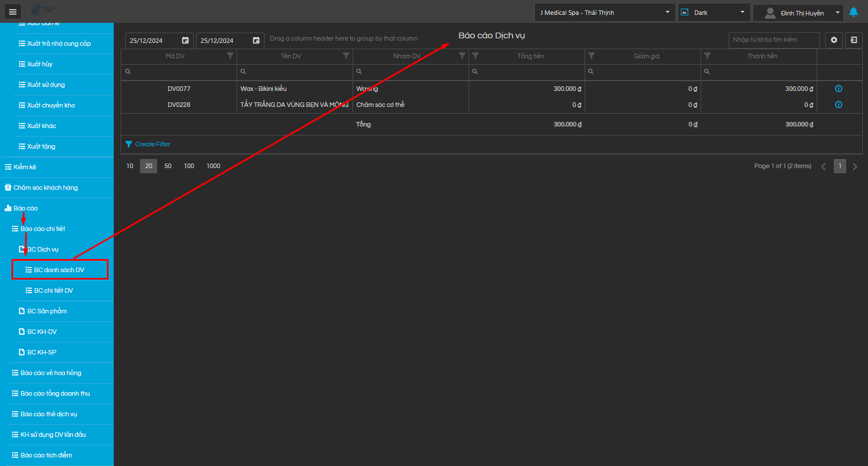Open Báo cáo về hoa hồng menu

click(x=51, y=373)
